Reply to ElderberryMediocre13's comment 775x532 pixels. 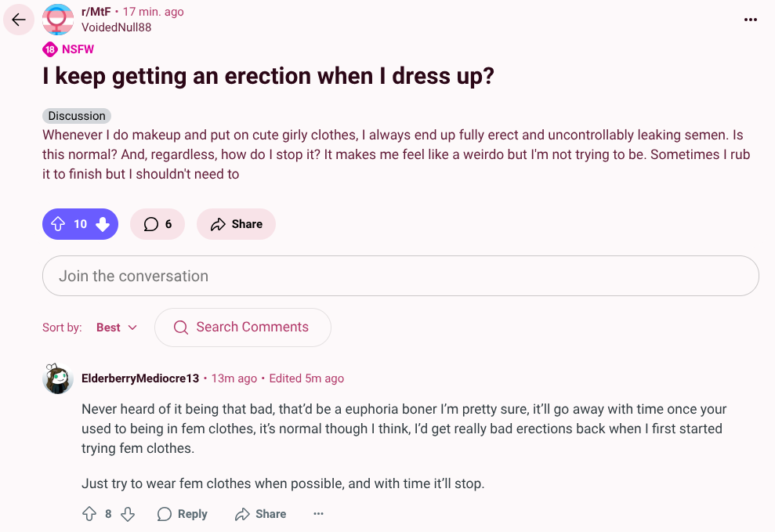tap(183, 514)
